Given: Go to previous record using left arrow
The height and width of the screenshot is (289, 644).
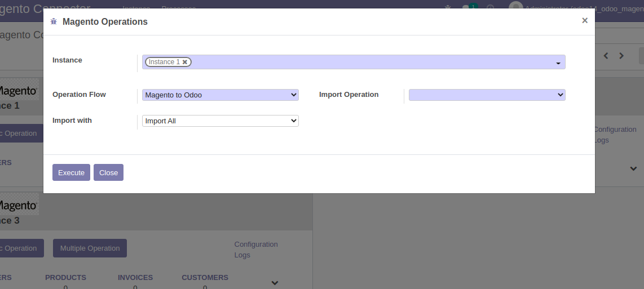Looking at the screenshot, I should [x=606, y=56].
